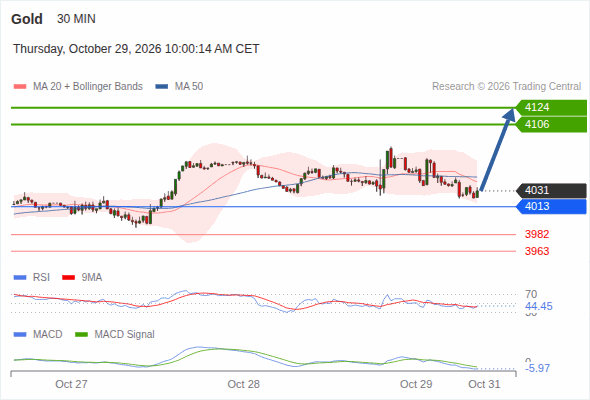
Task: Click the 4031 current price tag
Action: [x=551, y=190]
